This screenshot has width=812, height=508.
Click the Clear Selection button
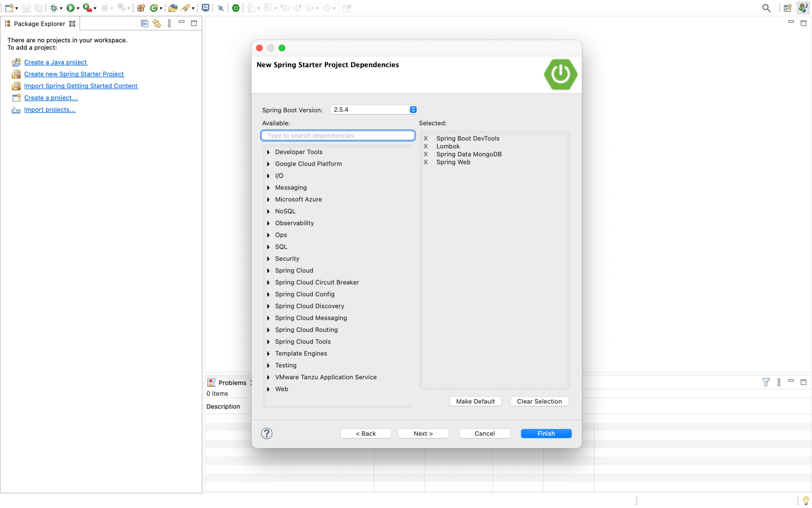pyautogui.click(x=539, y=401)
